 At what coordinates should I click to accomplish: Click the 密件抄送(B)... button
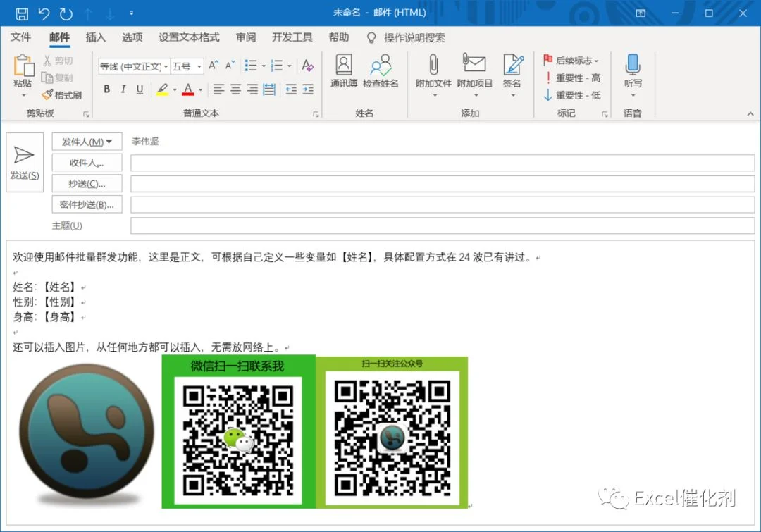87,204
